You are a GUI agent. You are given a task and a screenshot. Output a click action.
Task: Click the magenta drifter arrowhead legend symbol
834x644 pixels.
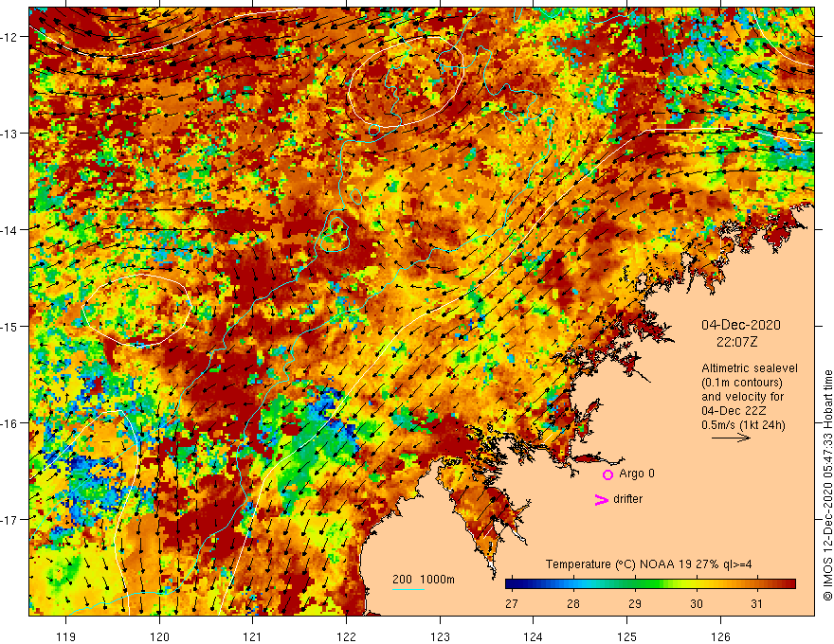tap(602, 499)
